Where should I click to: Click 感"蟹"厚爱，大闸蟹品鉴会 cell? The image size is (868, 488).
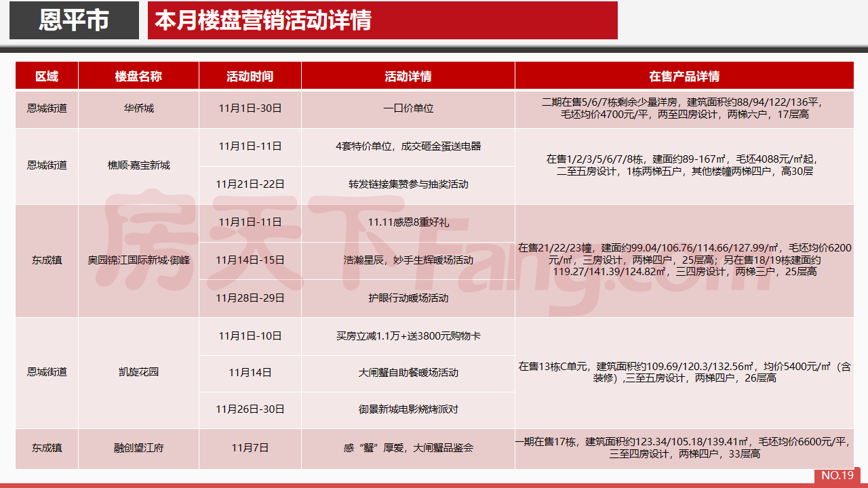pos(408,448)
